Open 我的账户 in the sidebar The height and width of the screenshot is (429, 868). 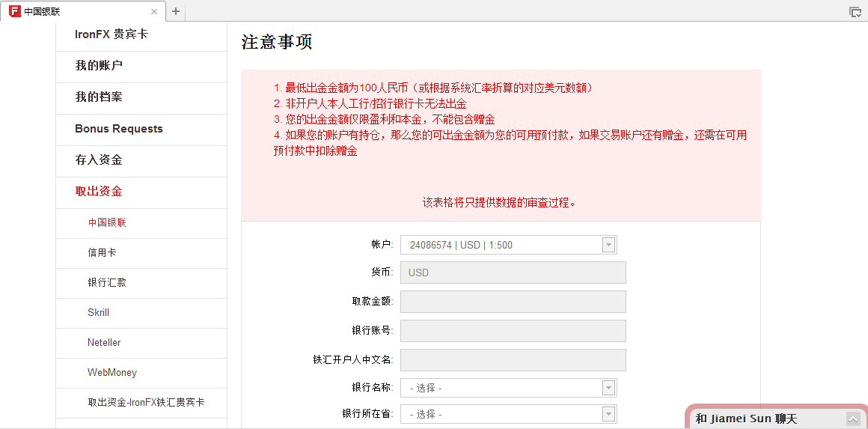(141, 66)
